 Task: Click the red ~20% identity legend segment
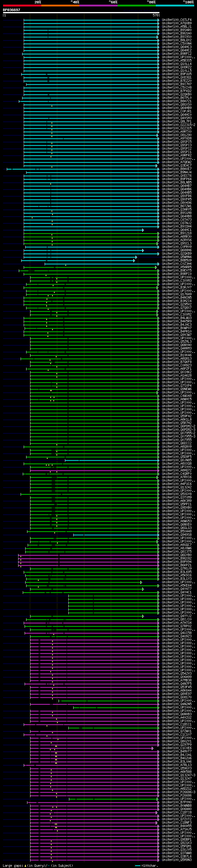22,6
